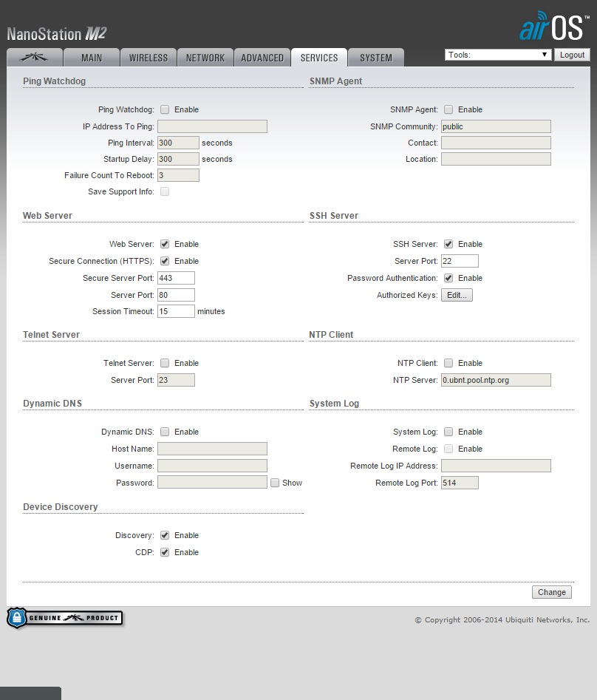Click the Dynamic DNS Username field

click(212, 466)
